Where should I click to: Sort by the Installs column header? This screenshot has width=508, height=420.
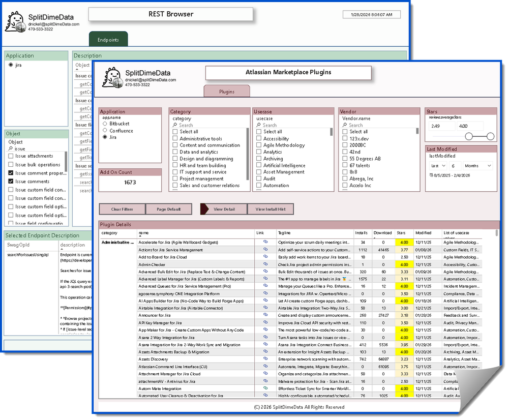[361, 233]
